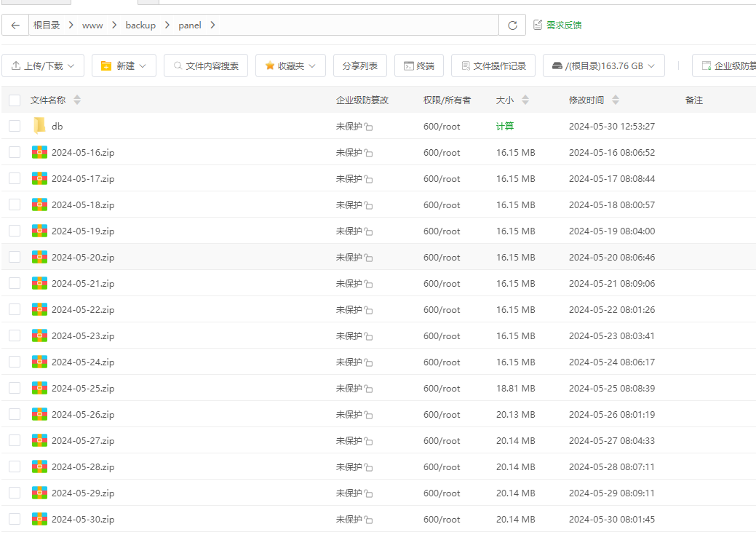This screenshot has height=548, width=756.
Task: Click 600/root permission of 2024-05-20.zip
Action: (x=442, y=258)
